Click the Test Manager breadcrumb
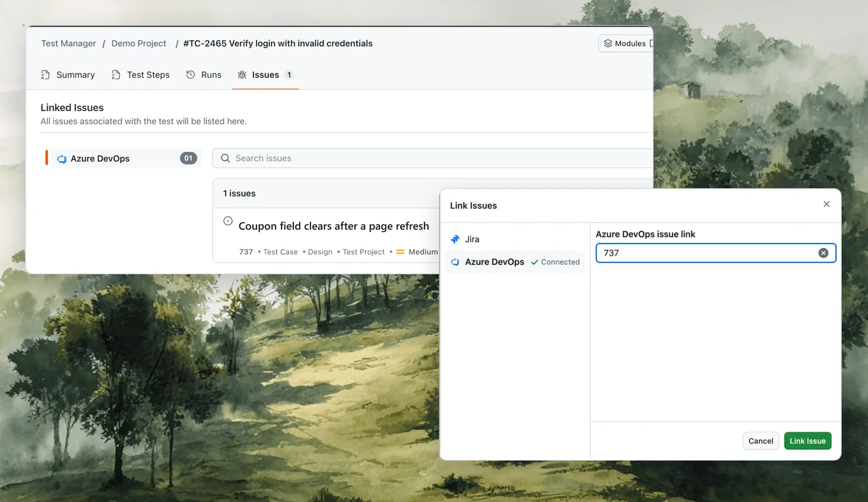 pyautogui.click(x=69, y=43)
